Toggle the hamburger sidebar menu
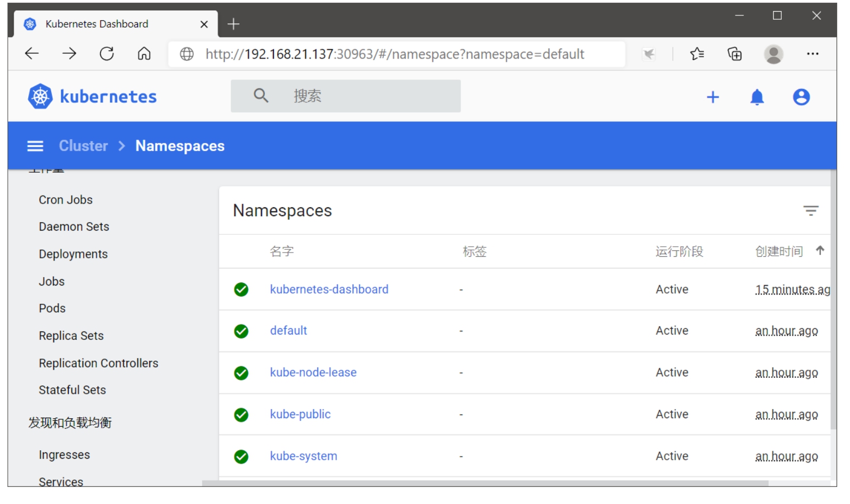850x504 pixels. point(35,146)
